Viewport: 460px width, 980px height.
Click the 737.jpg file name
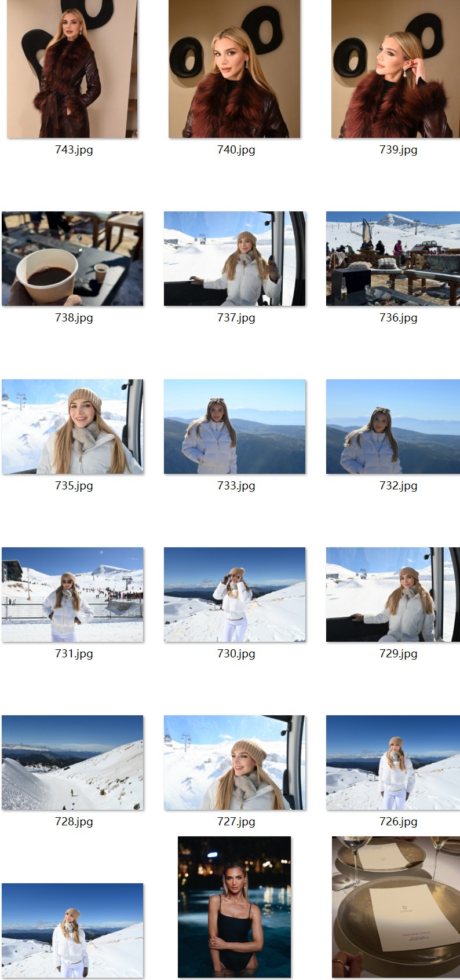(236, 317)
